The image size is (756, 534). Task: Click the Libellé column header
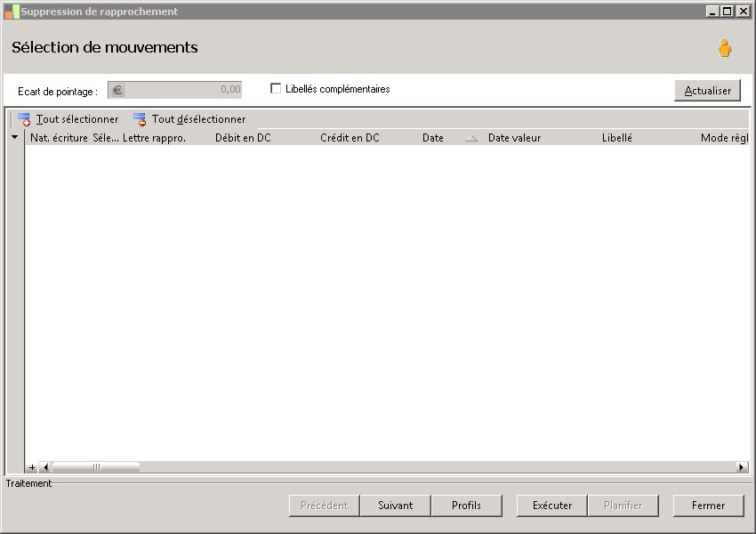coord(616,138)
